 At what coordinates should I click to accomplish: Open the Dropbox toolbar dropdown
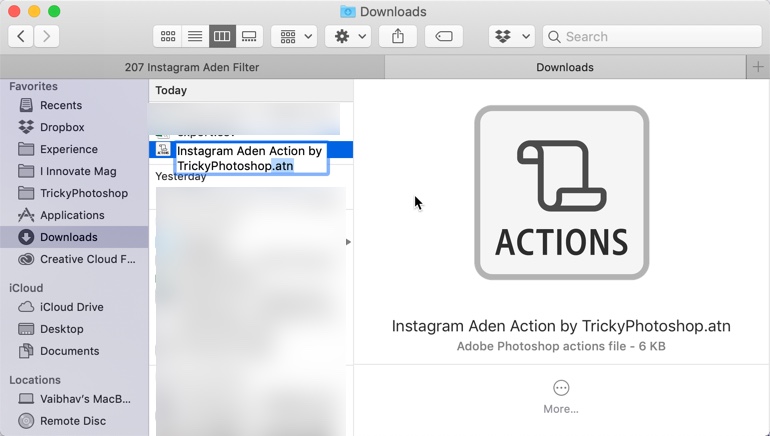pos(512,36)
